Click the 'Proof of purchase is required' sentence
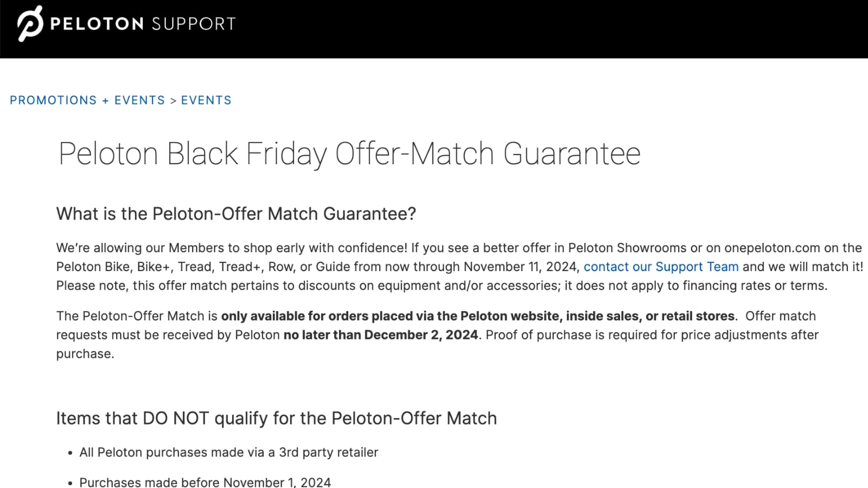The width and height of the screenshot is (868, 488). click(651, 335)
